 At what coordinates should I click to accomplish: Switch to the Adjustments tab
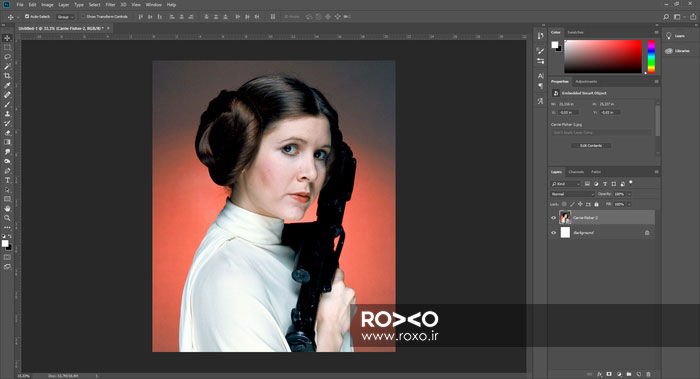586,82
